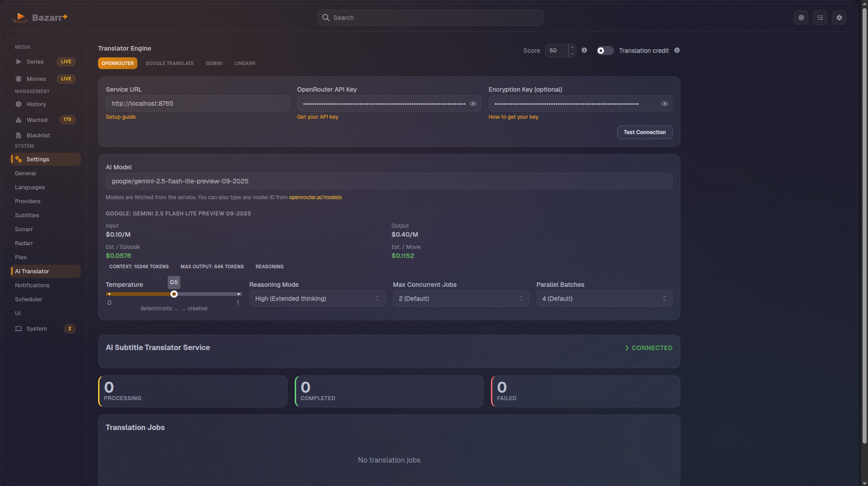Show the Encryption Key value

[665, 104]
